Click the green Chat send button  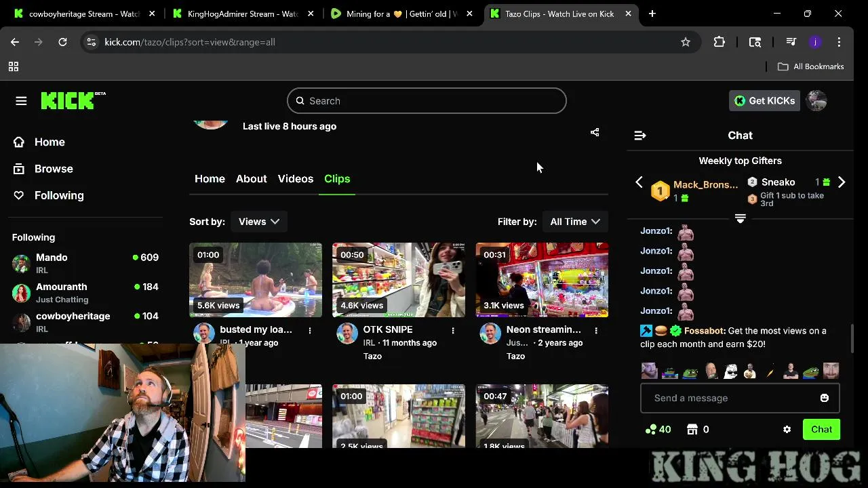point(821,429)
